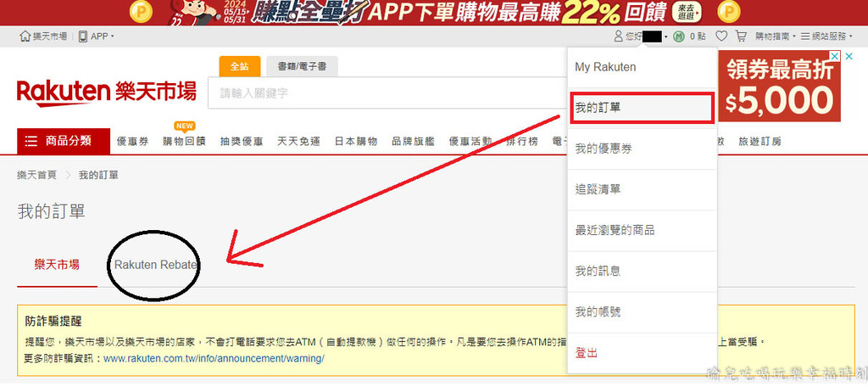Click the green M points icon
Screen dimensions: 868x387
click(678, 36)
